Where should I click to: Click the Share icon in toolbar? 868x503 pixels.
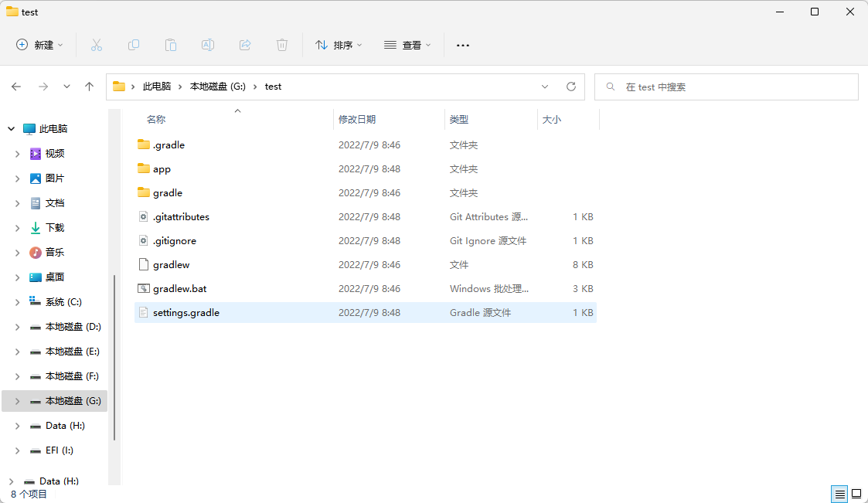tap(245, 45)
